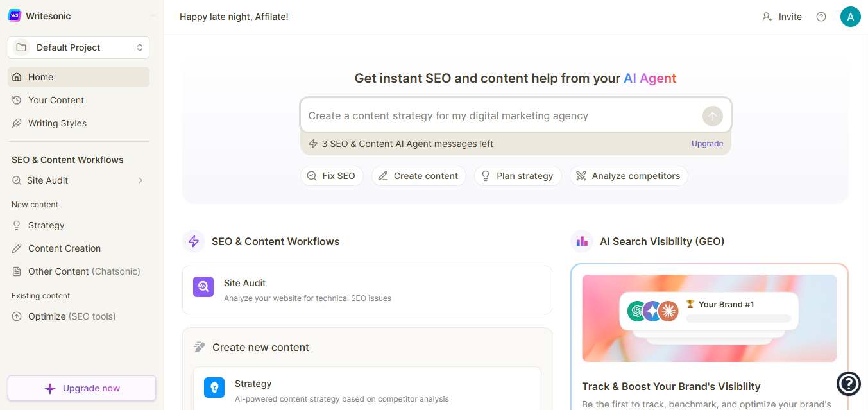Click the purple Site Audit card icon
868x410 pixels.
tap(203, 287)
